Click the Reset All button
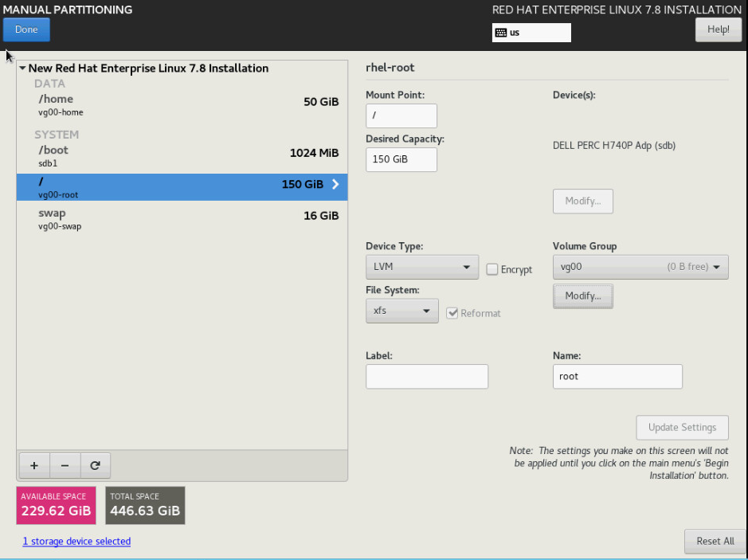The height and width of the screenshot is (560, 748). point(715,542)
